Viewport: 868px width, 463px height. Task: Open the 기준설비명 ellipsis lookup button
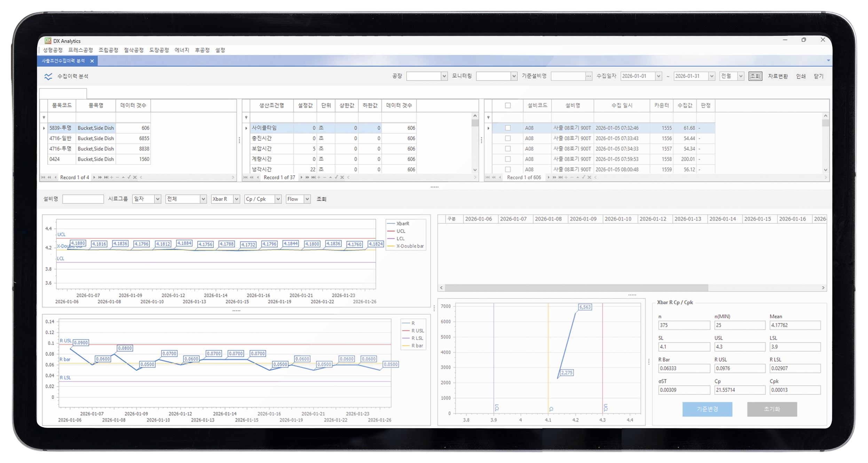588,76
